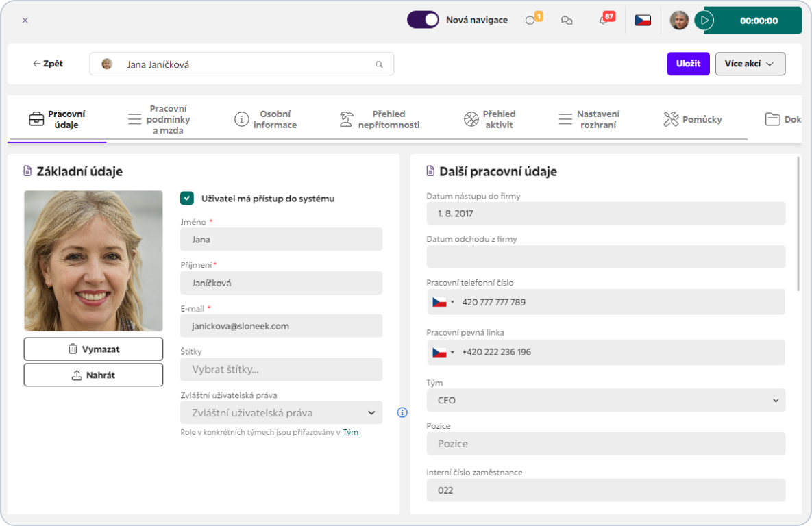
Task: Click the employee profile photo
Action: (93, 261)
